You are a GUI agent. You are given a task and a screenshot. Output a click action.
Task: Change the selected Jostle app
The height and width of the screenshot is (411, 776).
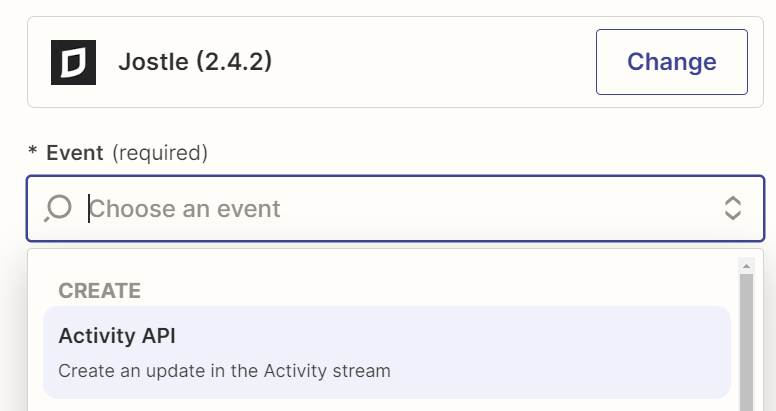tap(672, 62)
